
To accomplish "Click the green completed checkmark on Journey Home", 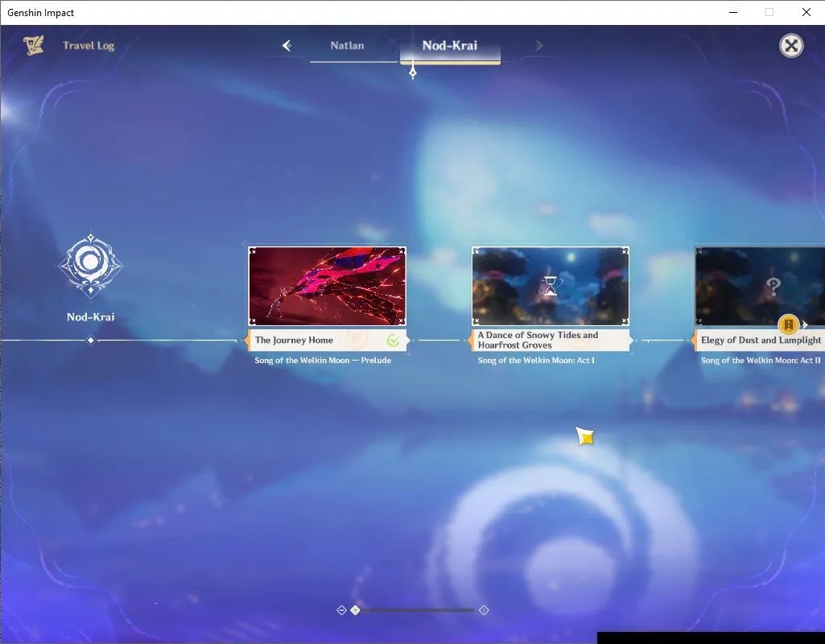I will (393, 341).
